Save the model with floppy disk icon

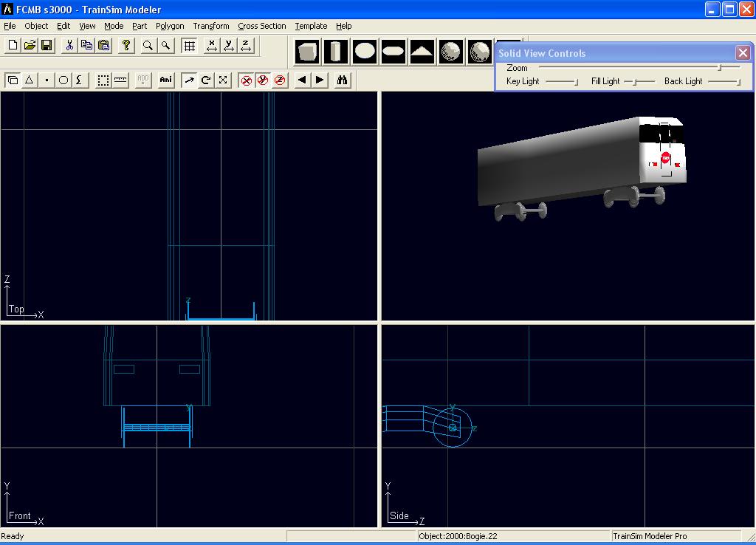click(x=47, y=46)
